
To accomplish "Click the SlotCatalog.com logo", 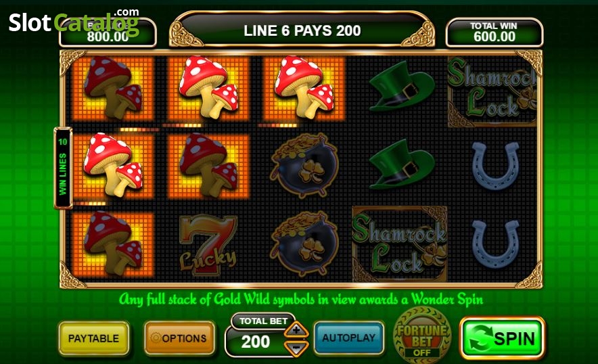I will tap(74, 22).
